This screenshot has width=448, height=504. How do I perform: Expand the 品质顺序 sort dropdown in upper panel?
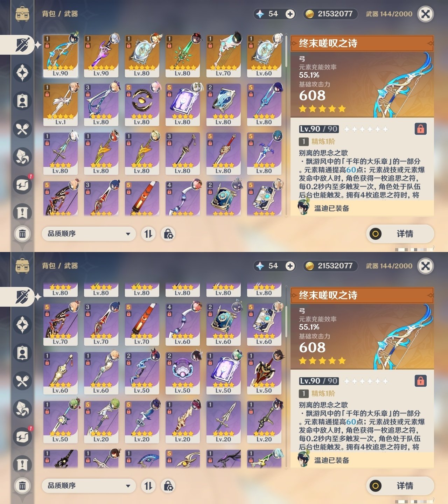(x=89, y=233)
